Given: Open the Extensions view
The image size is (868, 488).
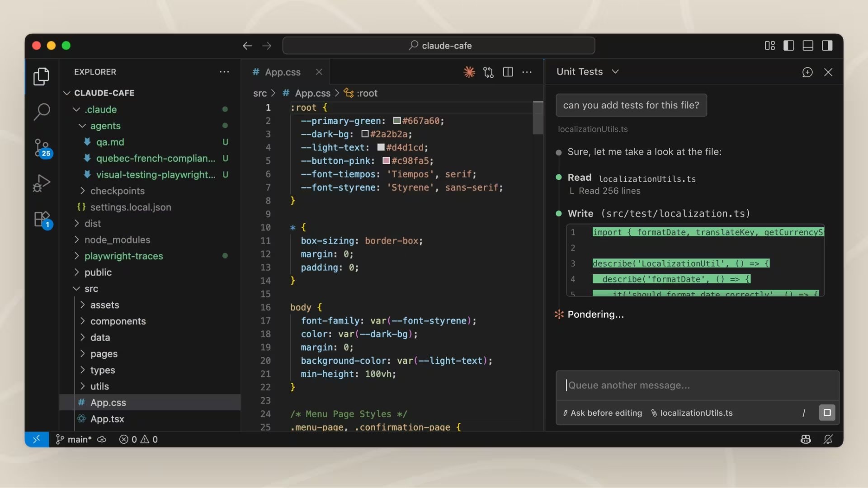Looking at the screenshot, I should (42, 220).
